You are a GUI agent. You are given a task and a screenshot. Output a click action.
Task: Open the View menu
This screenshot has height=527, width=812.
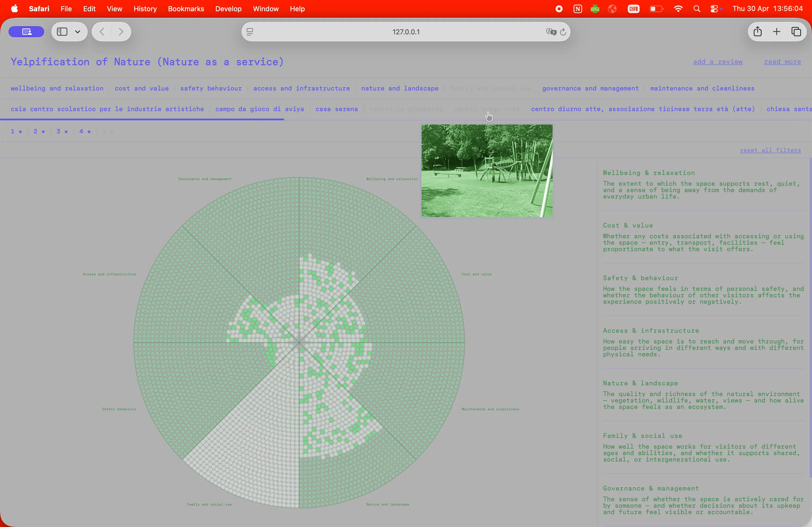click(x=114, y=9)
